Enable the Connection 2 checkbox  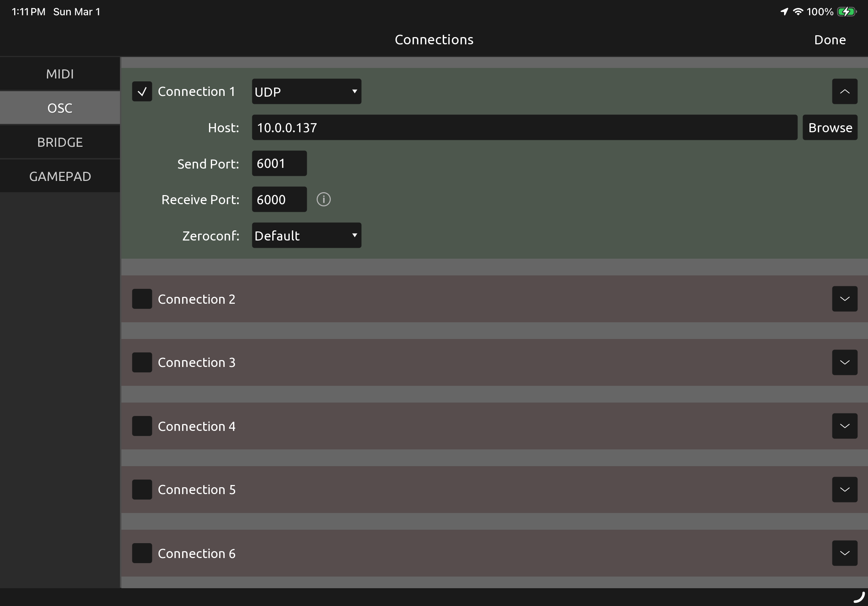pyautogui.click(x=142, y=299)
